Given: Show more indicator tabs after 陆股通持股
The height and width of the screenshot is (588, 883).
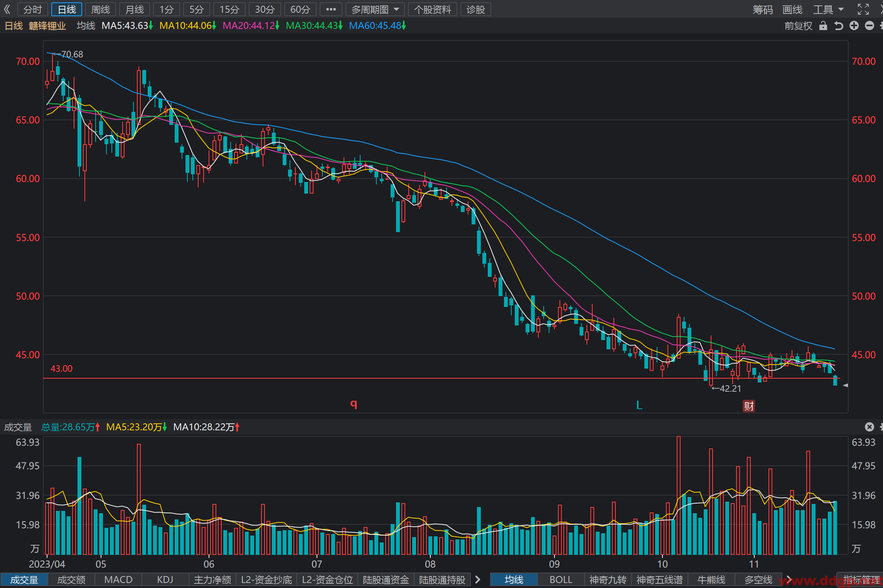Looking at the screenshot, I should [x=478, y=580].
